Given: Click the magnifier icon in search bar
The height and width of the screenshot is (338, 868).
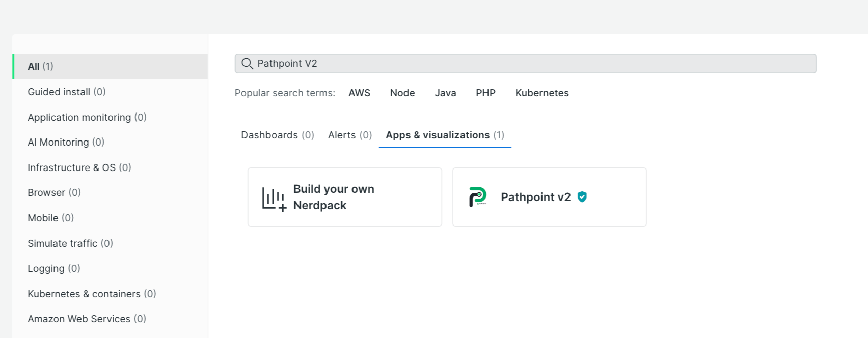Looking at the screenshot, I should pos(247,64).
